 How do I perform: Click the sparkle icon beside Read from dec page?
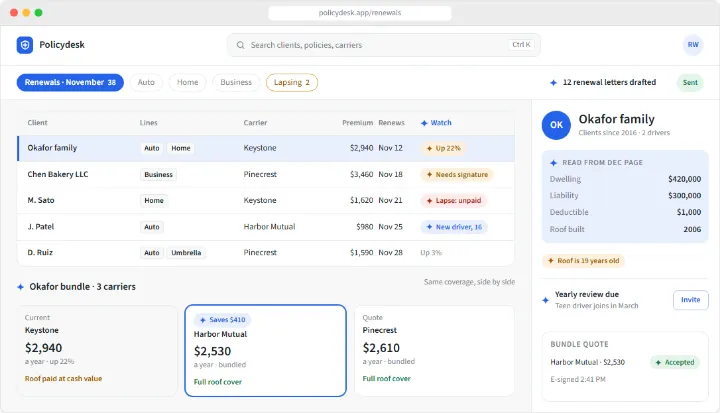(553, 163)
